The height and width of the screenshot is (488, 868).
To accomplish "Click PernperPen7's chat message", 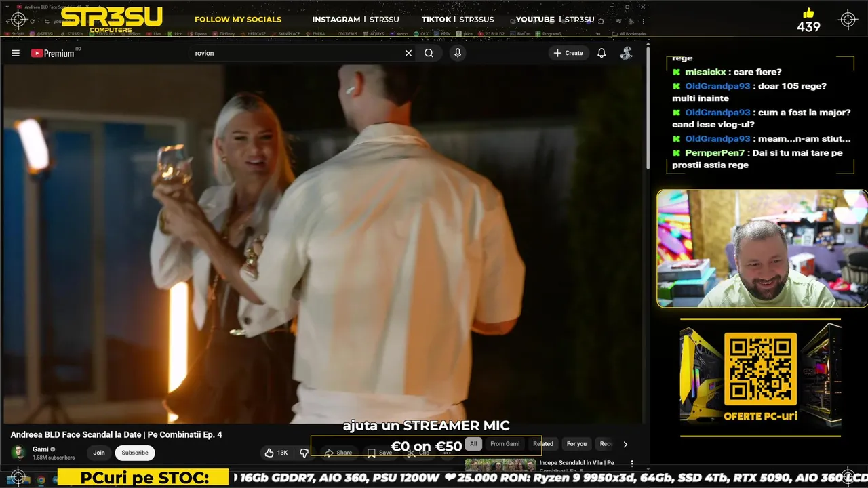I will 757,159.
